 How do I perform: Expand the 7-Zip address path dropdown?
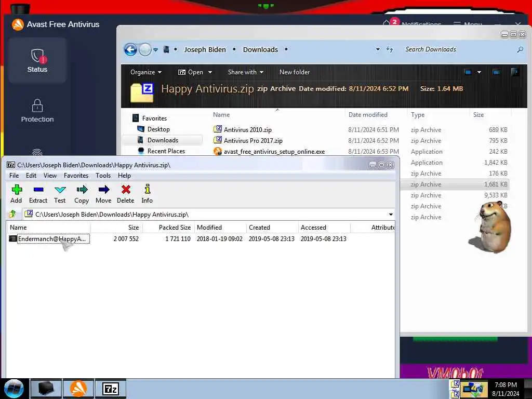pyautogui.click(x=391, y=215)
